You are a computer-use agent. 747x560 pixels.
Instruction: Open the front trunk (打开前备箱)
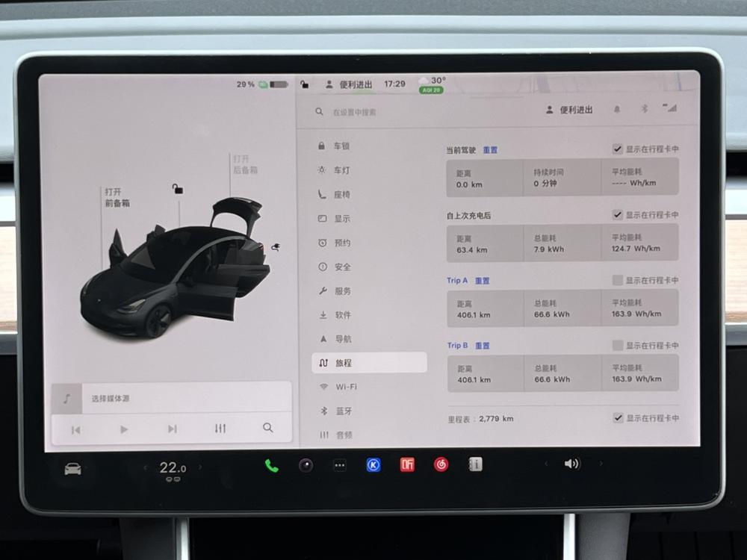(117, 197)
